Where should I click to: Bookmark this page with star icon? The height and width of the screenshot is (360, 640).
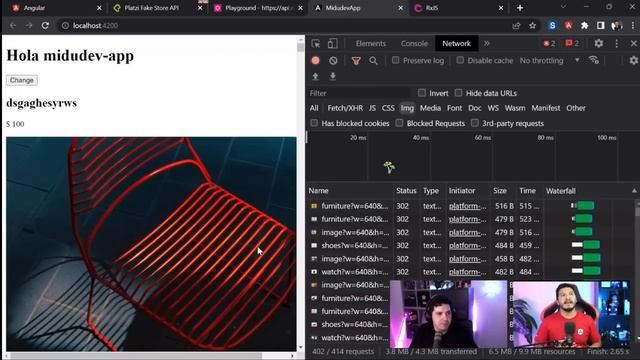tap(532, 26)
